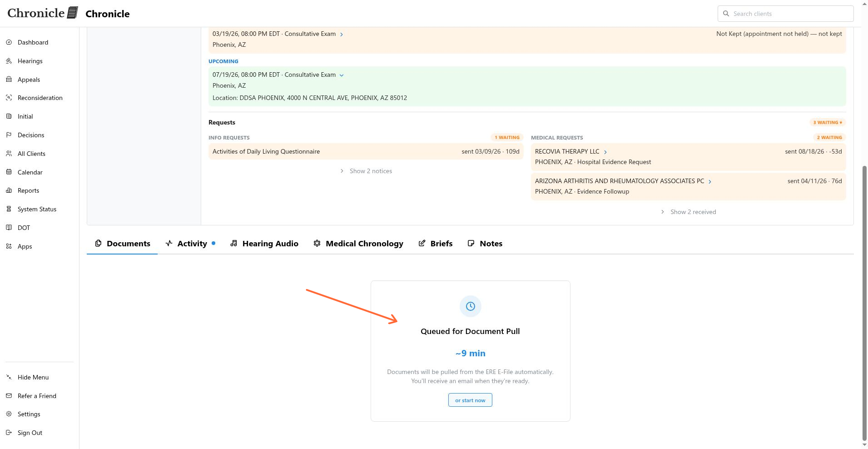Expand Show 2 notices
This screenshot has width=868, height=449.
(366, 171)
